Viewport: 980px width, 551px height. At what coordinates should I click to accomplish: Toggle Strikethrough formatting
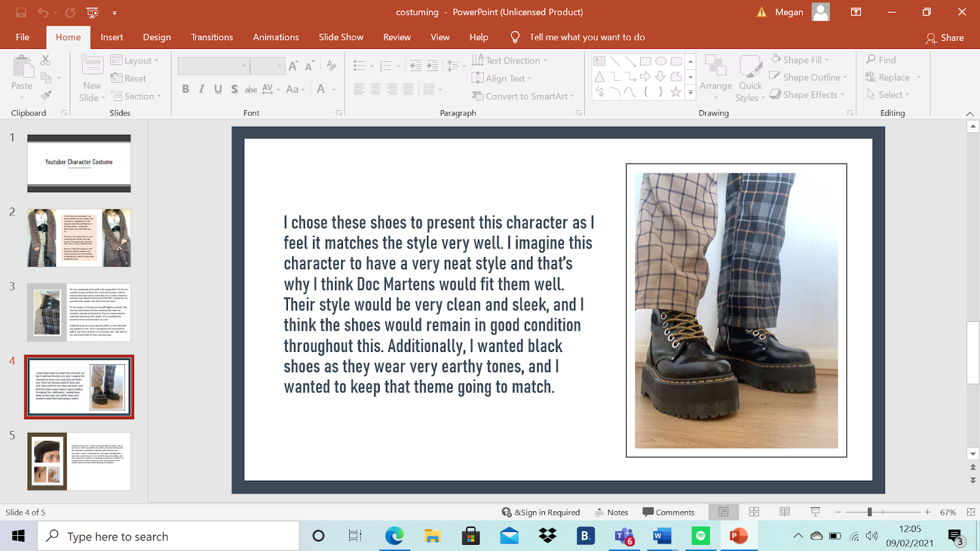[x=251, y=89]
